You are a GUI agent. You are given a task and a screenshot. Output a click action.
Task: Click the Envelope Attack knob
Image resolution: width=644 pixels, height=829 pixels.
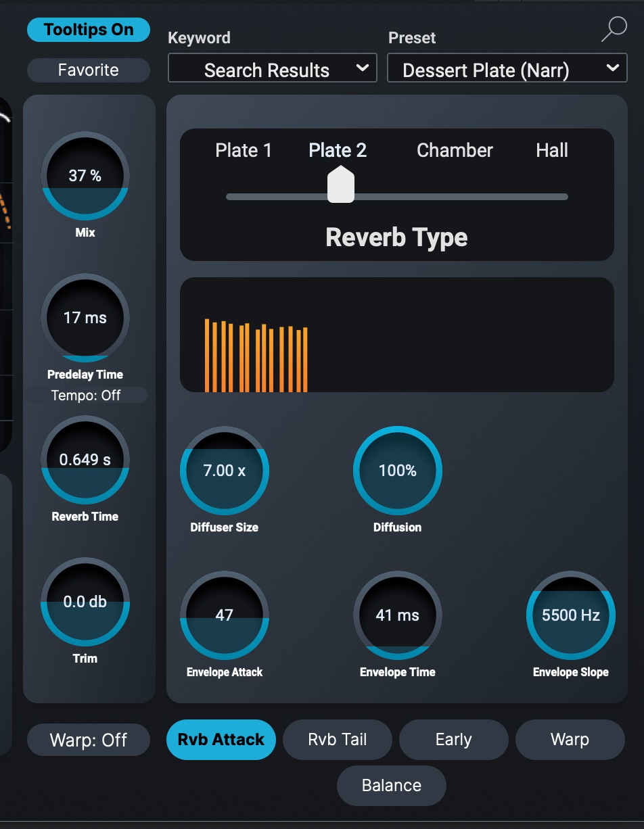click(x=225, y=615)
